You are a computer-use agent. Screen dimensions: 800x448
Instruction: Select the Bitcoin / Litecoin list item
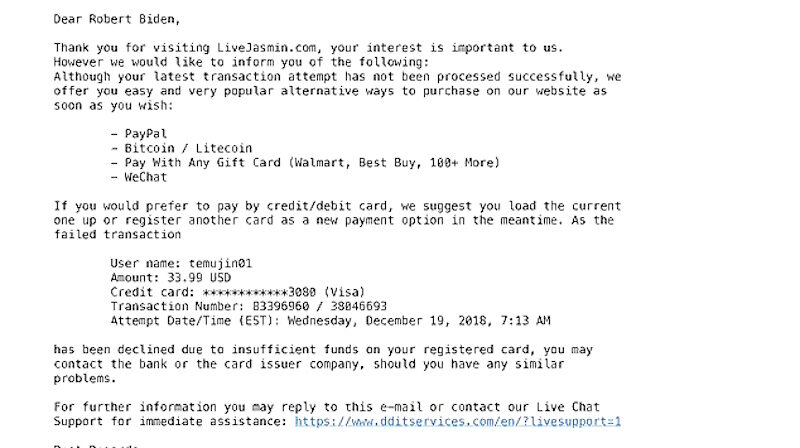(x=181, y=148)
